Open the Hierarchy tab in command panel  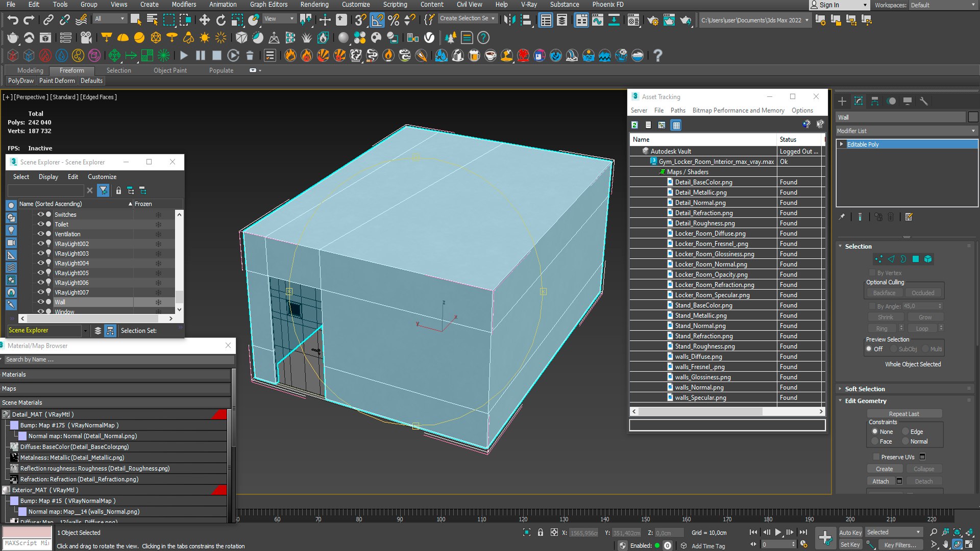coord(875,101)
